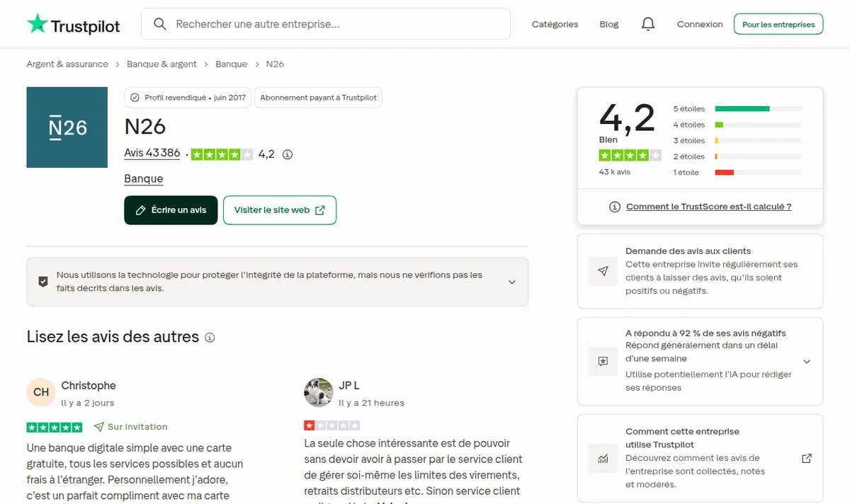This screenshot has height=504, width=850.
Task: Click JP L's one-star rating
Action: point(332,425)
